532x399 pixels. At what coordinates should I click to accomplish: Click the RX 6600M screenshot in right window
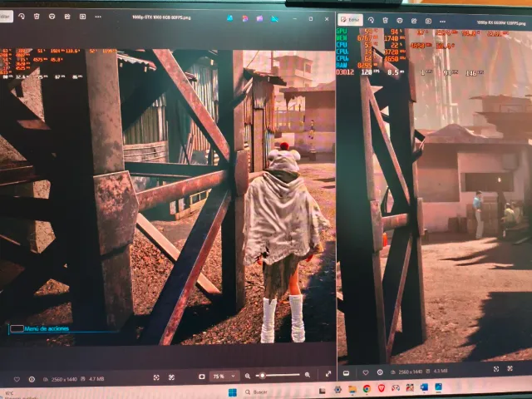pos(434,195)
